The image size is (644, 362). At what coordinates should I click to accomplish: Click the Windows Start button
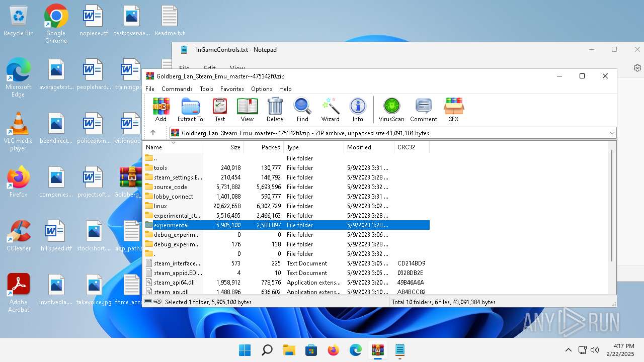245,350
